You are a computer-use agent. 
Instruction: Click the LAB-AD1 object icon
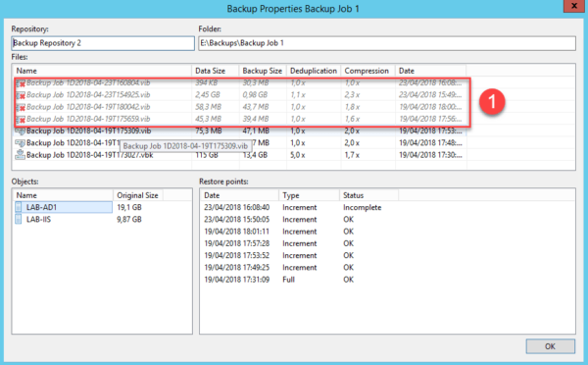[x=19, y=207]
